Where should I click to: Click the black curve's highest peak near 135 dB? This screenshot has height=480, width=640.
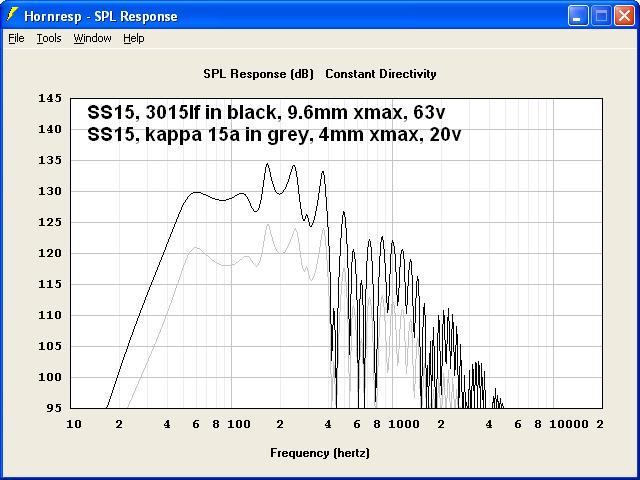pos(267,164)
